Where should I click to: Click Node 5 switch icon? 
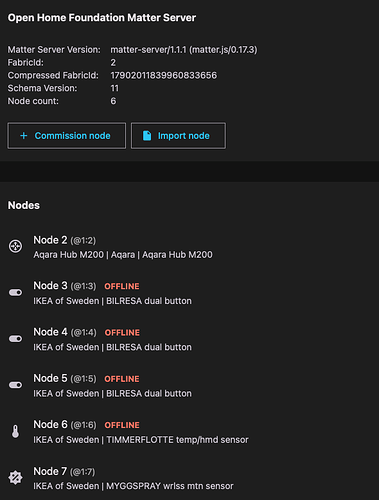click(x=15, y=385)
